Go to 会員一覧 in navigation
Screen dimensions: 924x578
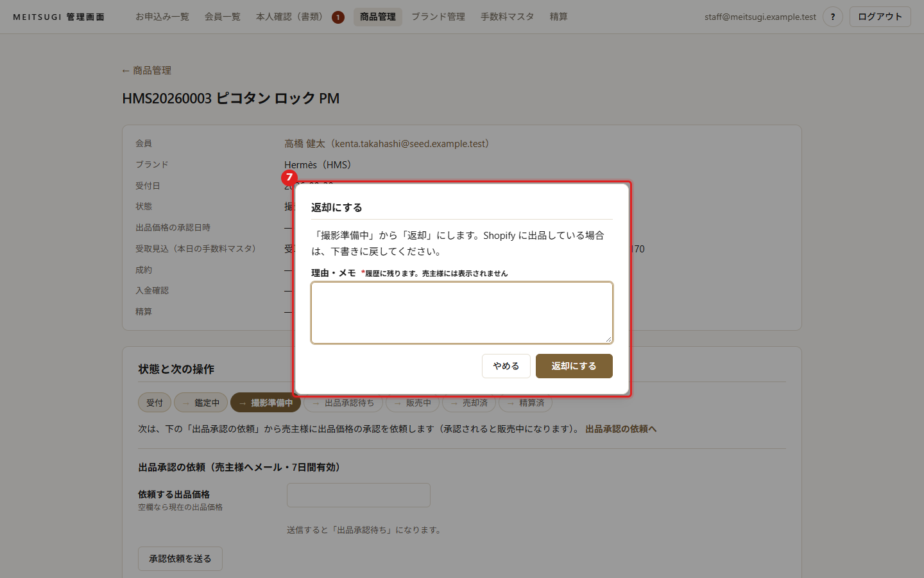223,17
